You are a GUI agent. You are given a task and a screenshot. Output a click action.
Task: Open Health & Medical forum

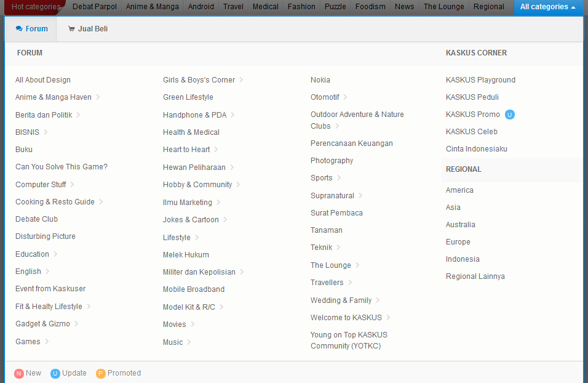(x=191, y=132)
